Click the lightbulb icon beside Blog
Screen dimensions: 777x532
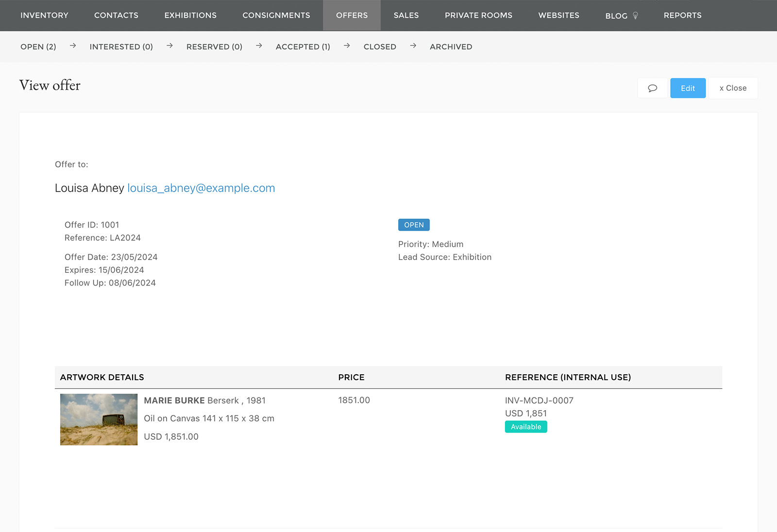pos(635,16)
